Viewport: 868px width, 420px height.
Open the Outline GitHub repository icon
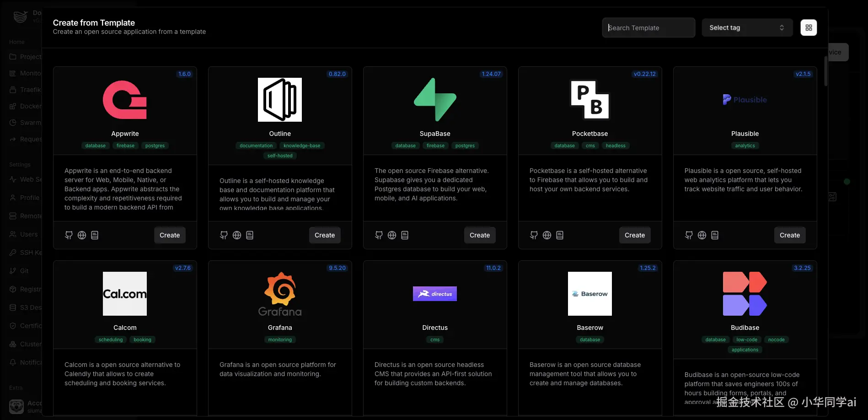[224, 235]
